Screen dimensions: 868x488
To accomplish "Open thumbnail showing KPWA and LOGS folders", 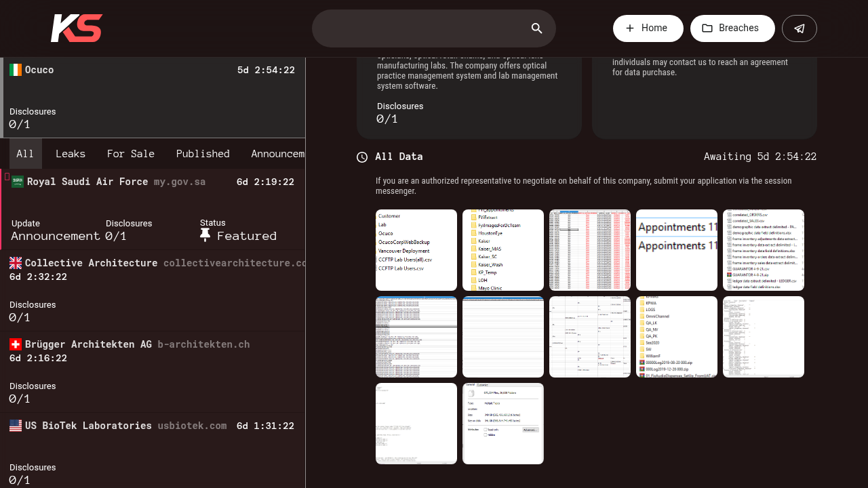I will (x=677, y=337).
